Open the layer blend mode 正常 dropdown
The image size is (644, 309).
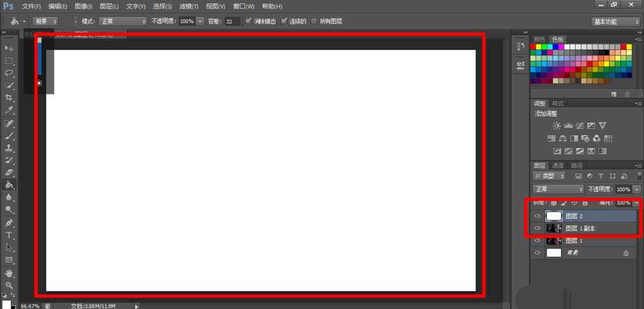click(x=558, y=189)
